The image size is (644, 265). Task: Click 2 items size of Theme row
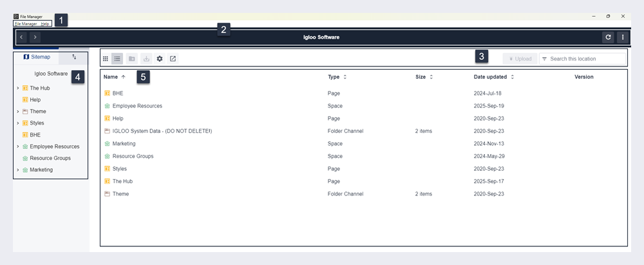424,194
